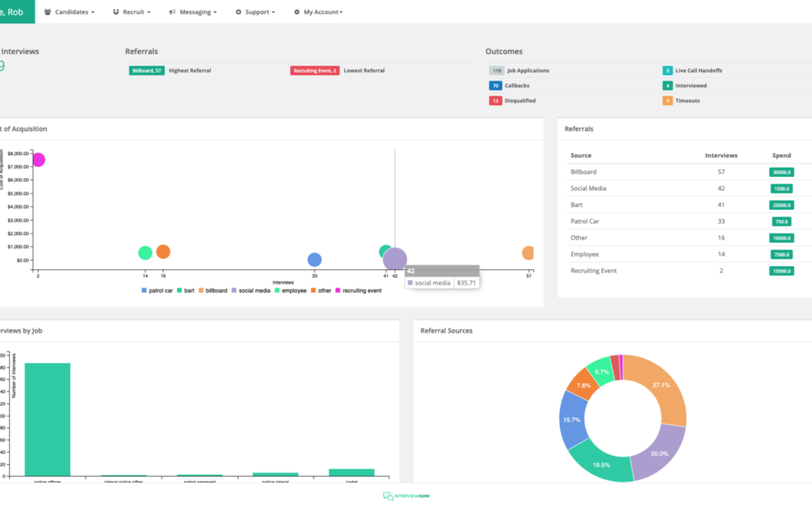812x508 pixels.
Task: Click the Rob user name header tab
Action: coord(17,11)
